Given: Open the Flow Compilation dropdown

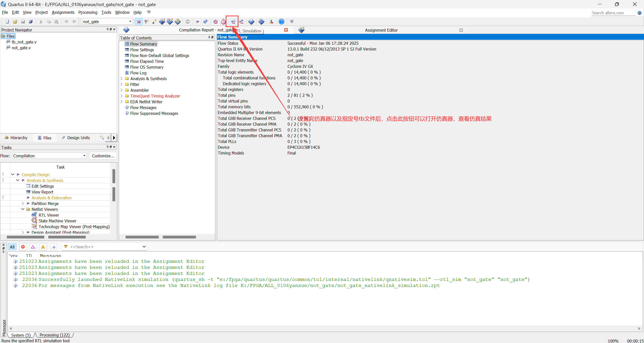Looking at the screenshot, I should tap(84, 156).
